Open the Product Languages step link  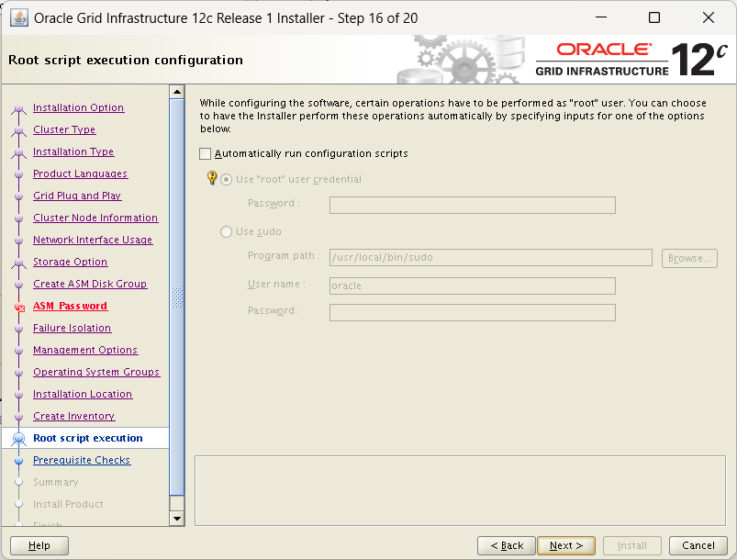81,174
